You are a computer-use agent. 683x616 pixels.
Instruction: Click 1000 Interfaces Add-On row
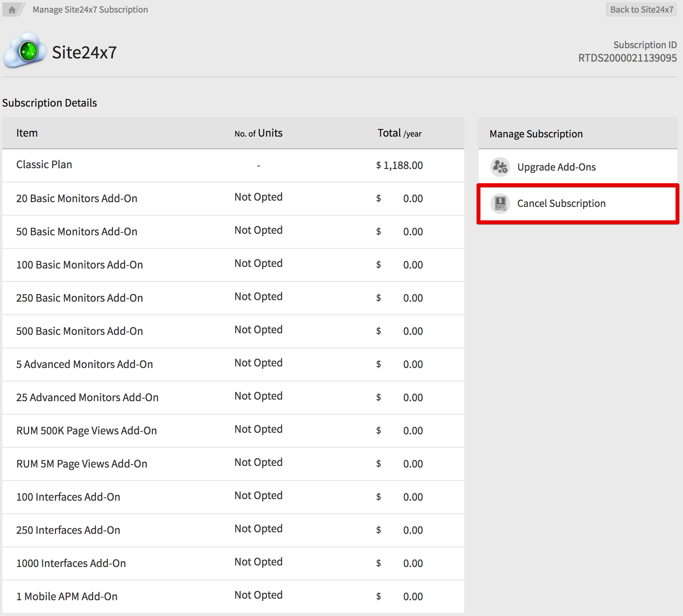pyautogui.click(x=71, y=563)
